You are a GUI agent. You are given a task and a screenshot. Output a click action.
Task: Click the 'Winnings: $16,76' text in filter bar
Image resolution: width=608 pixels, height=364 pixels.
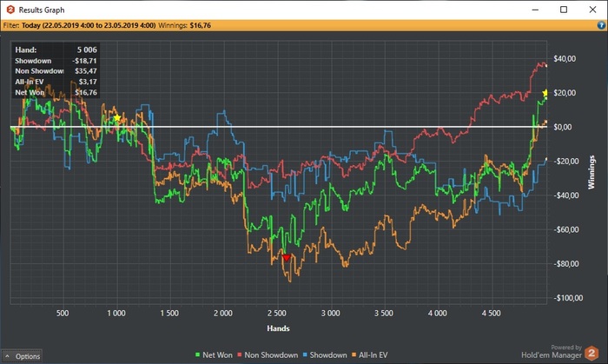point(184,25)
